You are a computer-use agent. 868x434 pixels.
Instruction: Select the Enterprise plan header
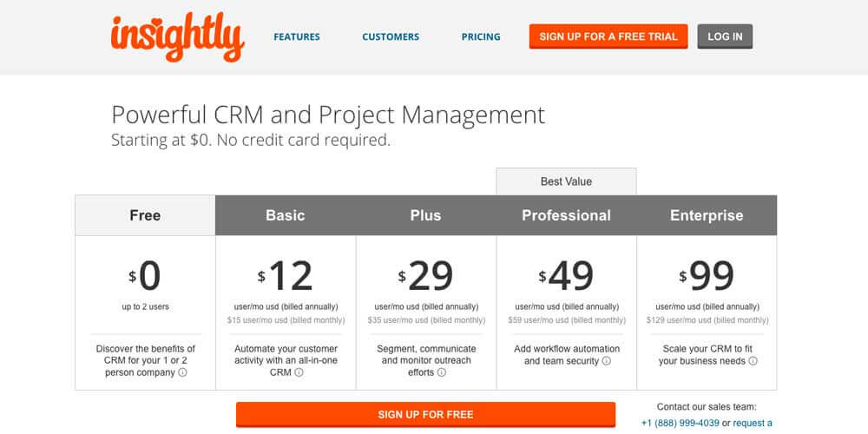tap(707, 215)
